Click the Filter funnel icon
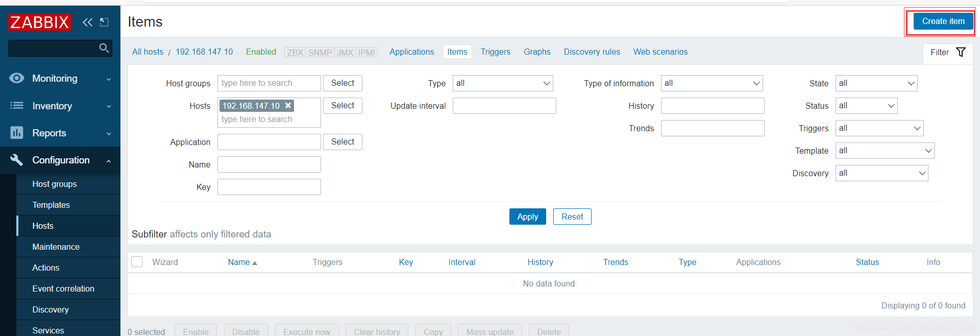Viewport: 980px width, 336px height. pyautogui.click(x=961, y=52)
